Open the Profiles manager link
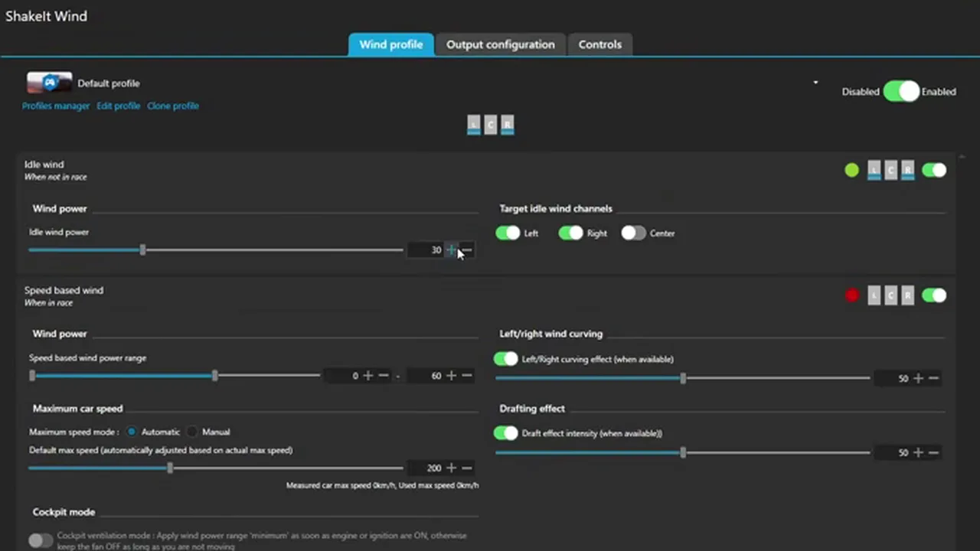The image size is (980, 551). 56,106
